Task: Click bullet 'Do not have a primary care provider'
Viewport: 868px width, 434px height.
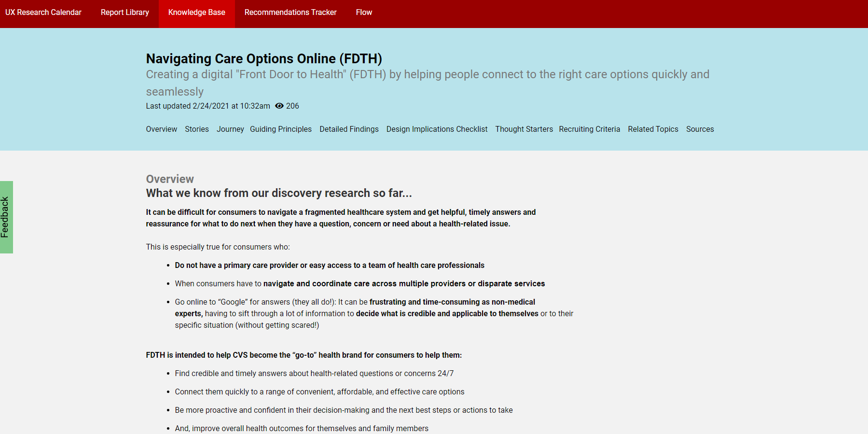Action: point(330,266)
